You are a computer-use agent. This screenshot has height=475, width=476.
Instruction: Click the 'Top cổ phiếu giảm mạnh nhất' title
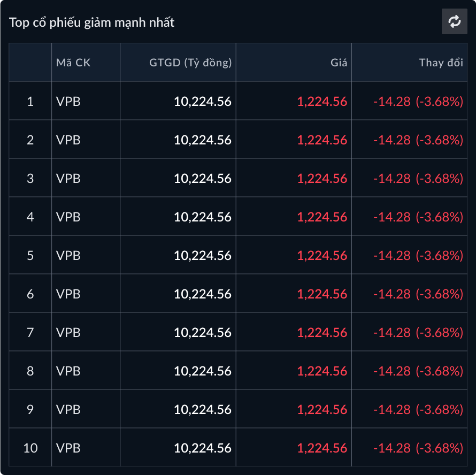92,22
